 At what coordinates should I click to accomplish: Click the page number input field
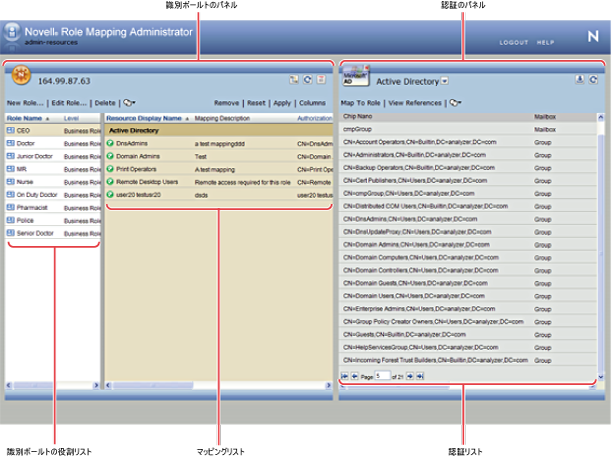tap(382, 376)
